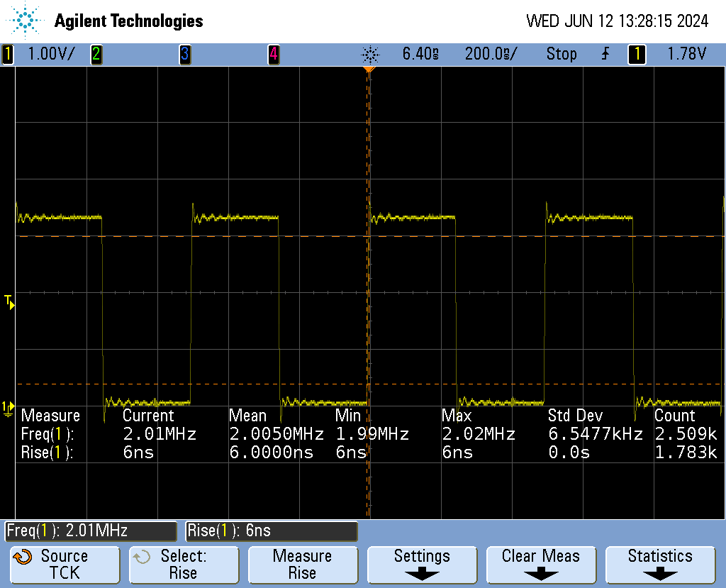Open the Select: Rise measurement softkey
The image size is (726, 588).
pos(183,565)
